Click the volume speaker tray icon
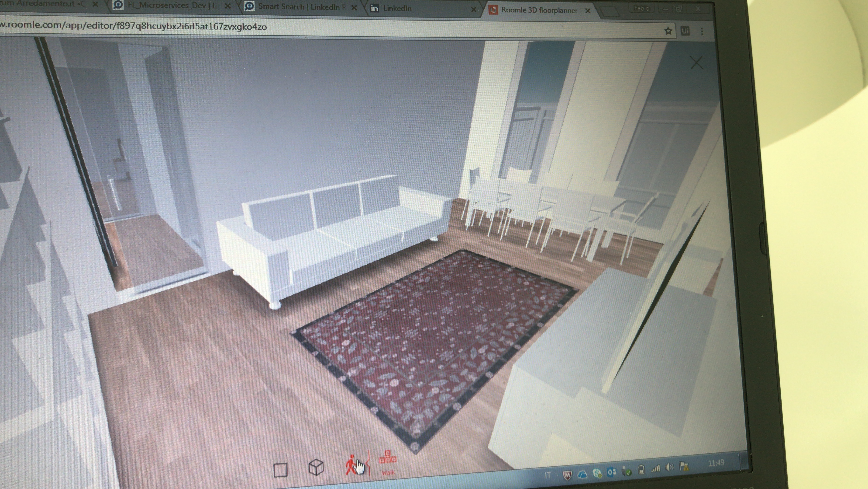Screen dimensions: 868x489 pos(669,467)
